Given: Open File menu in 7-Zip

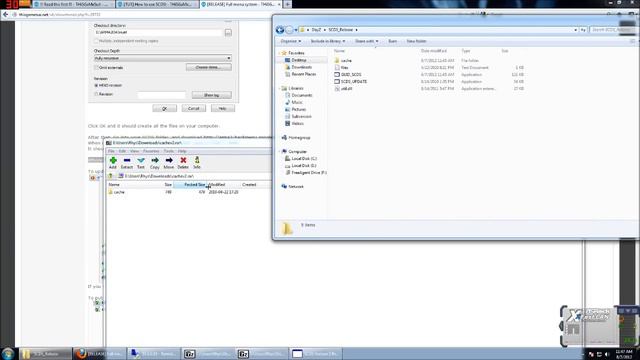Looking at the screenshot, I should 111,151.
